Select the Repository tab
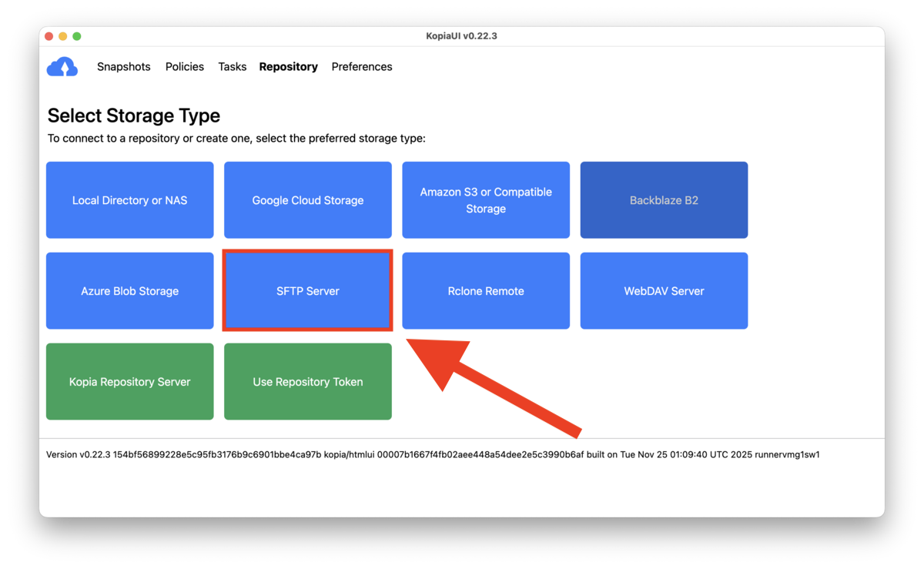Viewport: 924px width, 569px height. pyautogui.click(x=289, y=67)
